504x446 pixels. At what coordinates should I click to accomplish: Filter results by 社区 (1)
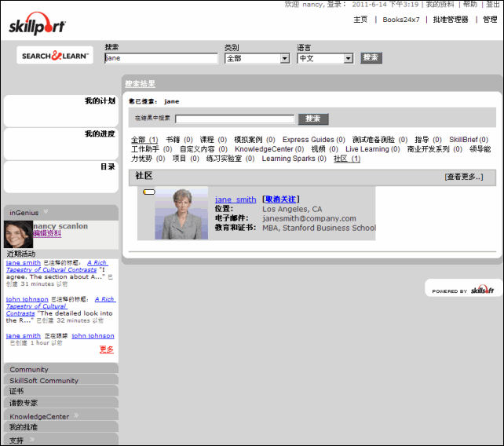[347, 159]
